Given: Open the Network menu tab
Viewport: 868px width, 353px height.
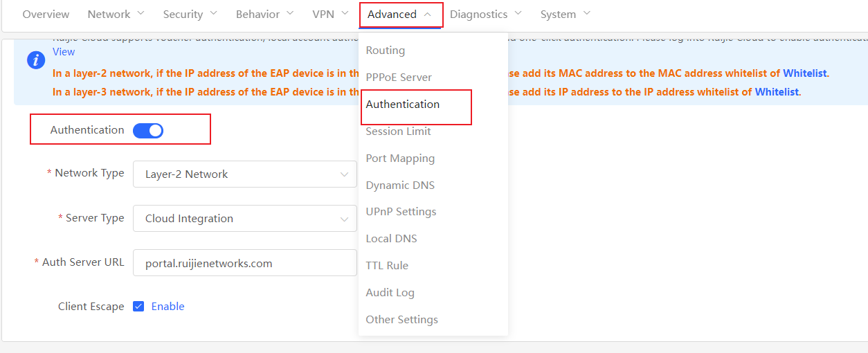Looking at the screenshot, I should tap(116, 15).
